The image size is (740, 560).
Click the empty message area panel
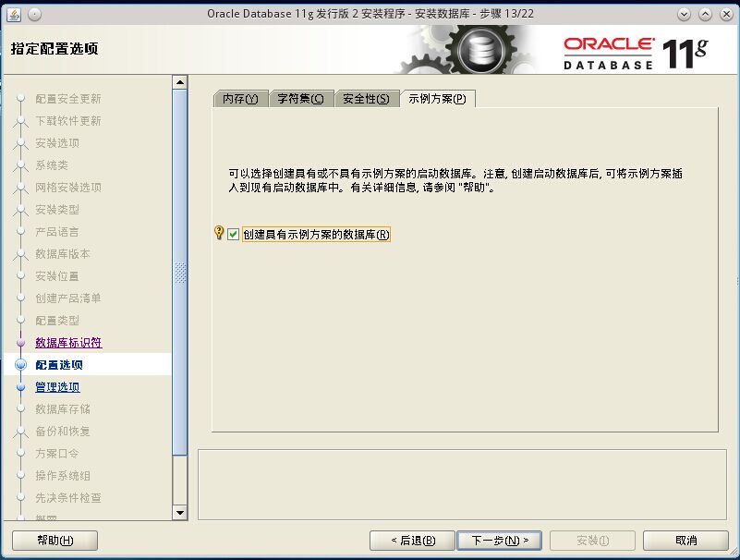462,485
